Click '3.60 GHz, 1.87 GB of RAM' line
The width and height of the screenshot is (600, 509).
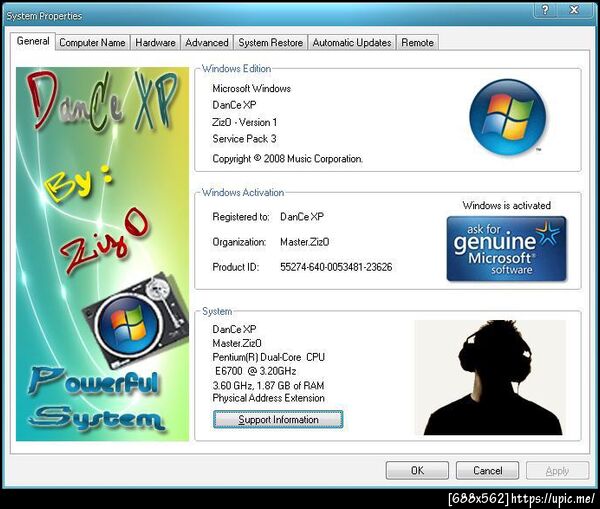tap(268, 385)
